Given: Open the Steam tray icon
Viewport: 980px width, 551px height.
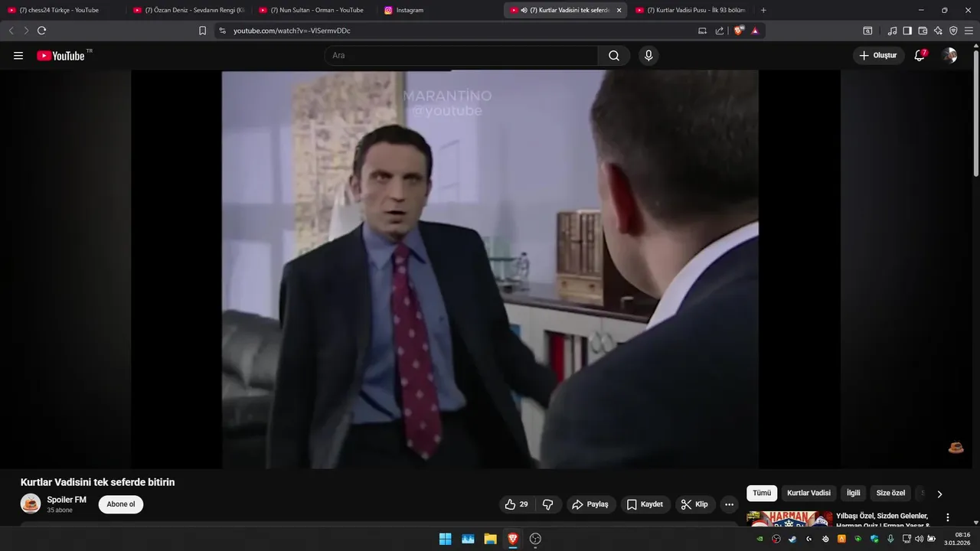Looking at the screenshot, I should tap(792, 539).
